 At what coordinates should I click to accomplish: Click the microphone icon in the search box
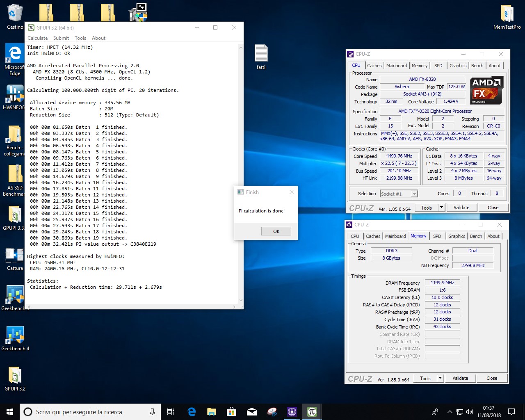[x=152, y=412]
